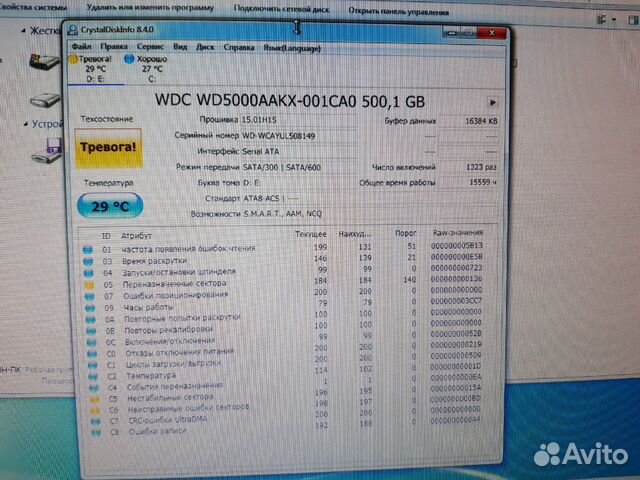The width and height of the screenshot is (640, 480).
Task: Open the Справка menu
Action: click(239, 48)
